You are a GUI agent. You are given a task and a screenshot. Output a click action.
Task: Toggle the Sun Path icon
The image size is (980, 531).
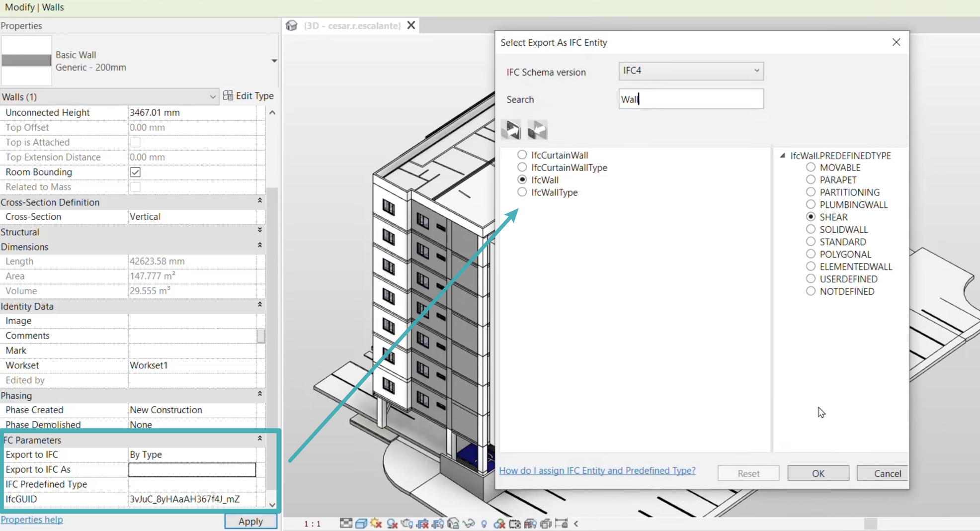pyautogui.click(x=376, y=524)
